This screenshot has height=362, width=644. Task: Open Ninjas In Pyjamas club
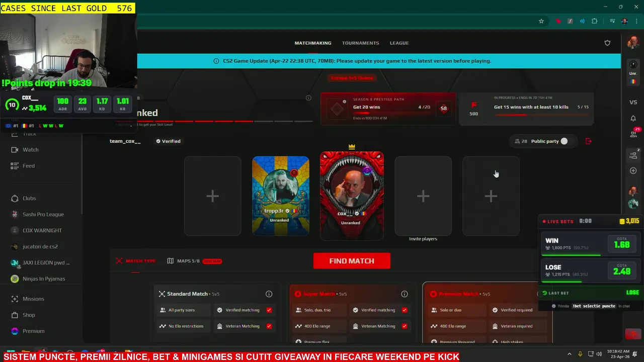[x=44, y=279]
